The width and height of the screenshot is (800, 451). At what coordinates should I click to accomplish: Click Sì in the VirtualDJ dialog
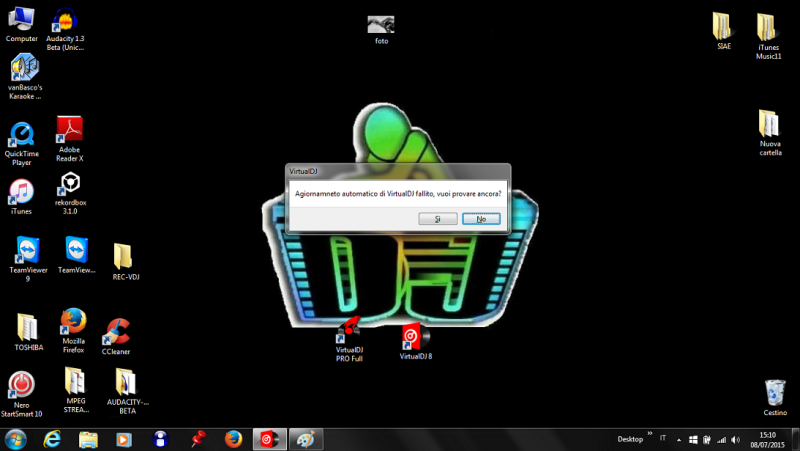point(438,219)
